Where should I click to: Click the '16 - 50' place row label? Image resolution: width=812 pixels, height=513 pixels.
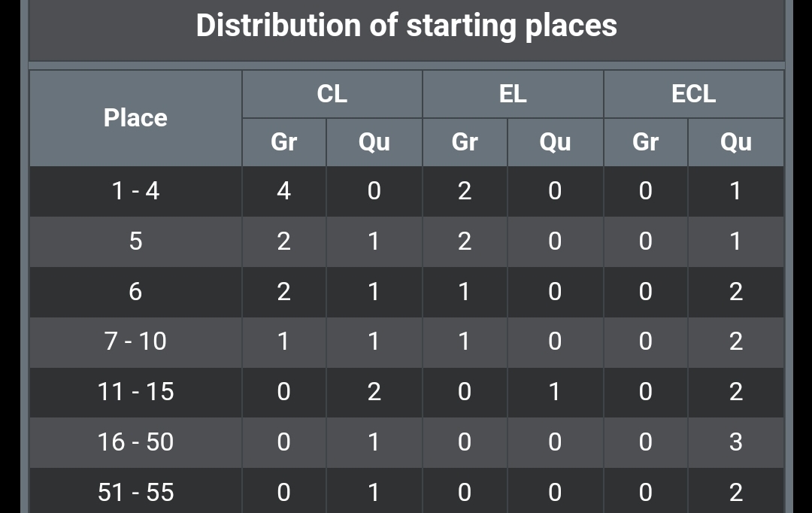(x=135, y=442)
